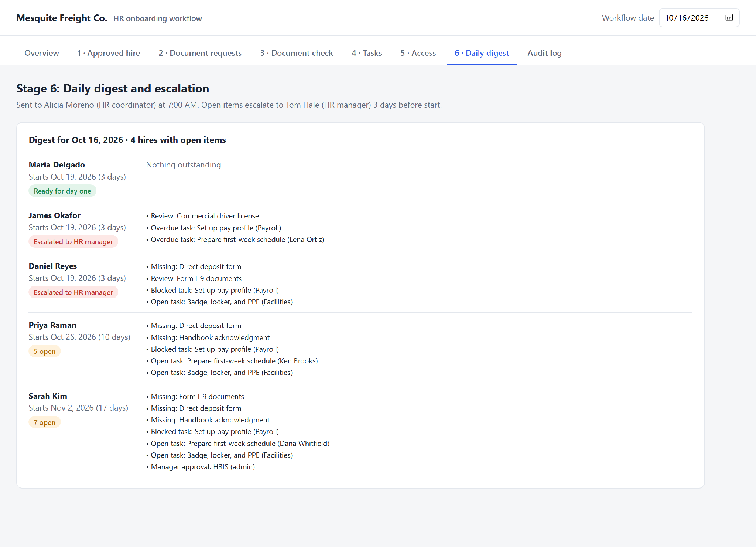The image size is (756, 547).
Task: Click Starts Oct 26, 2026 (10 days) text
Action: [79, 337]
